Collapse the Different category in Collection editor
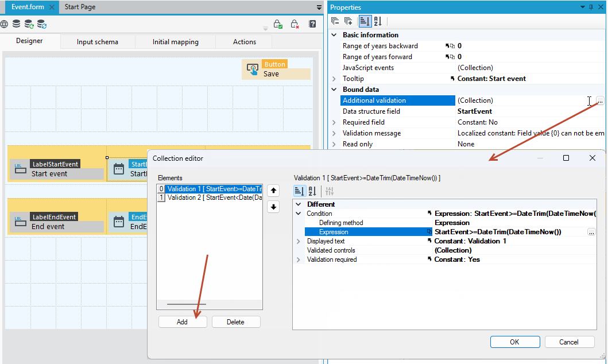Image resolution: width=608 pixels, height=364 pixels. click(x=298, y=204)
